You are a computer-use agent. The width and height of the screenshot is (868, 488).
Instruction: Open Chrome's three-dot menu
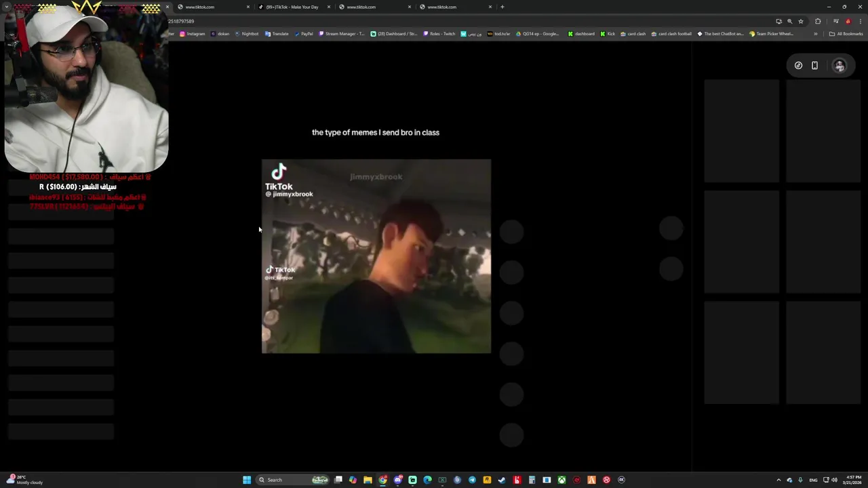click(x=861, y=21)
